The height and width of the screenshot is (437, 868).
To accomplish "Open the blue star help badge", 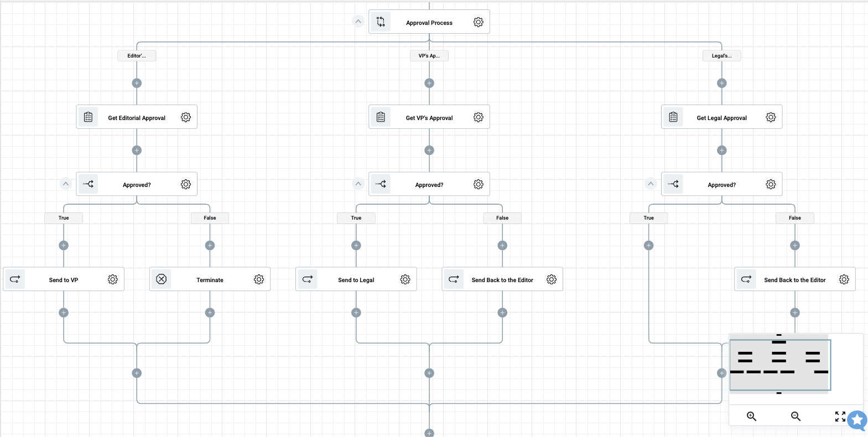I will tap(857, 420).
